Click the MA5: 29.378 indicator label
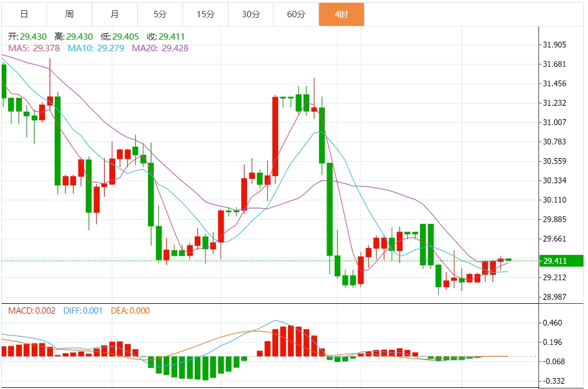588x389 pixels. (34, 48)
